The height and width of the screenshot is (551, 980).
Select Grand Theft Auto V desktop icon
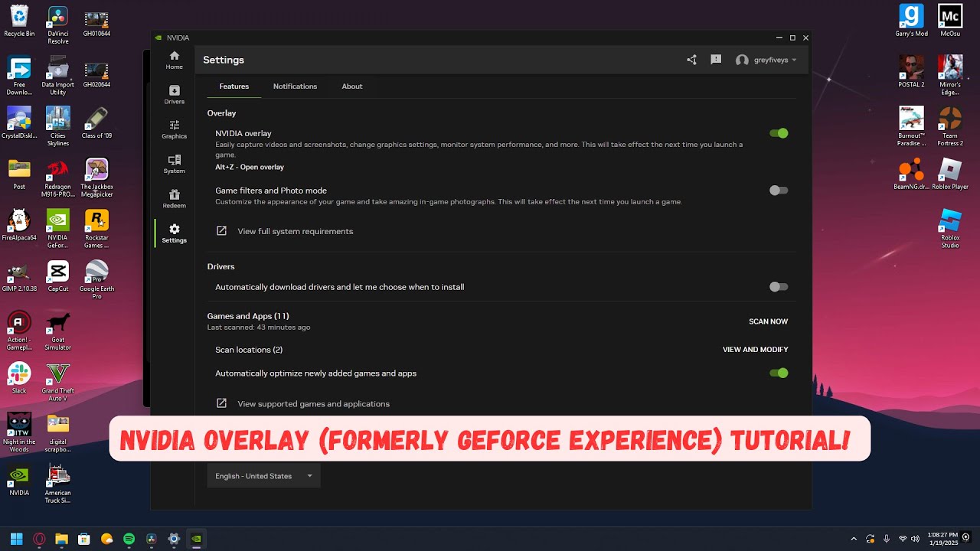coord(58,381)
